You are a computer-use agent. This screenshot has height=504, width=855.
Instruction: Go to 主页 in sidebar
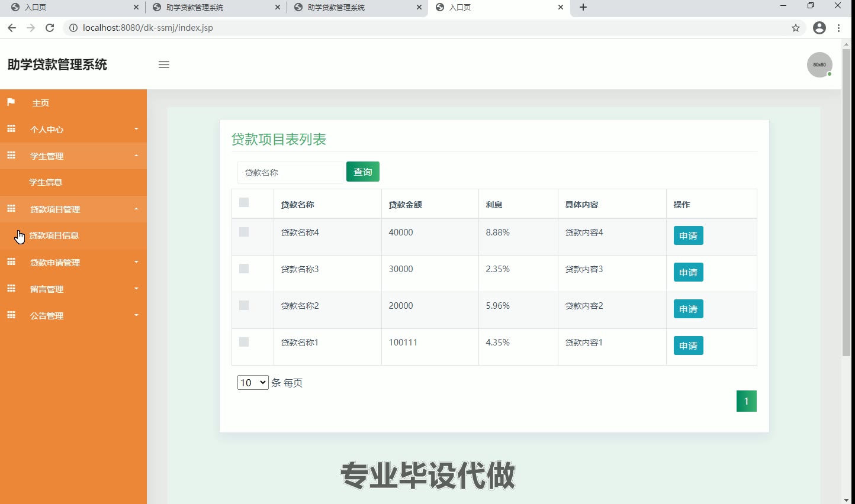pyautogui.click(x=41, y=103)
